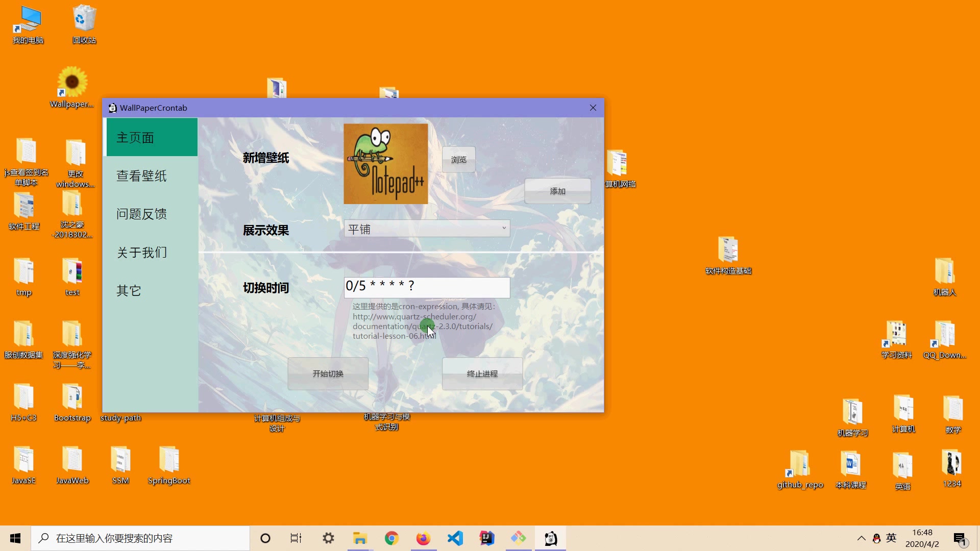Open Settings gear in the taskbar
The image size is (980, 551).
tap(328, 538)
